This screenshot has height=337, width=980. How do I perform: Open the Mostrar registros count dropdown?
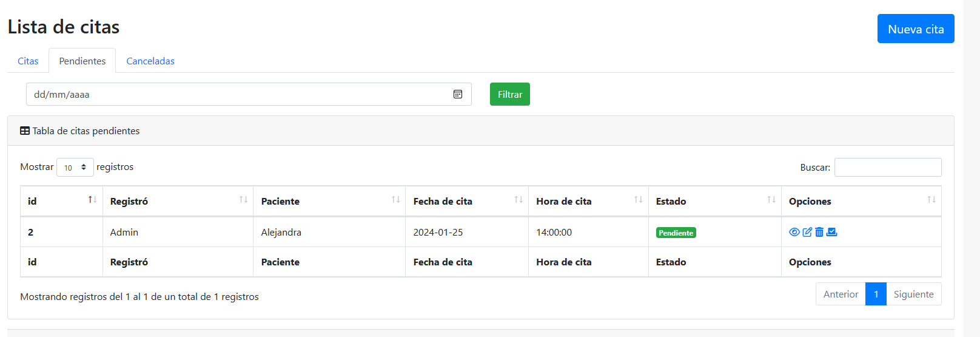[75, 168]
